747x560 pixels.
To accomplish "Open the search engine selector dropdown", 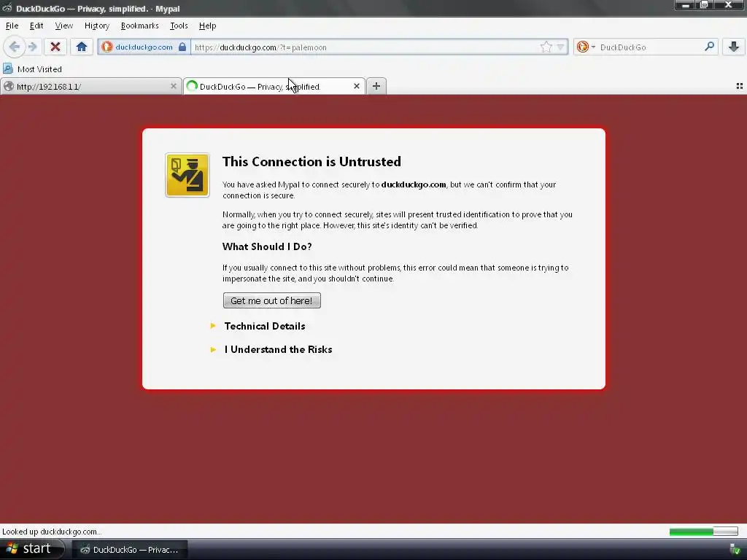I will click(x=586, y=47).
